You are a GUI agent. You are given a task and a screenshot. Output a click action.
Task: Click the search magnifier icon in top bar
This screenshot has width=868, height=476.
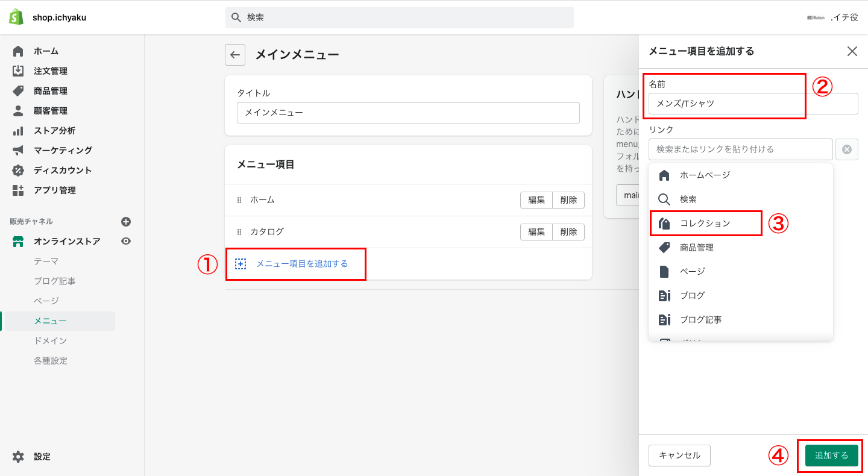click(x=236, y=17)
